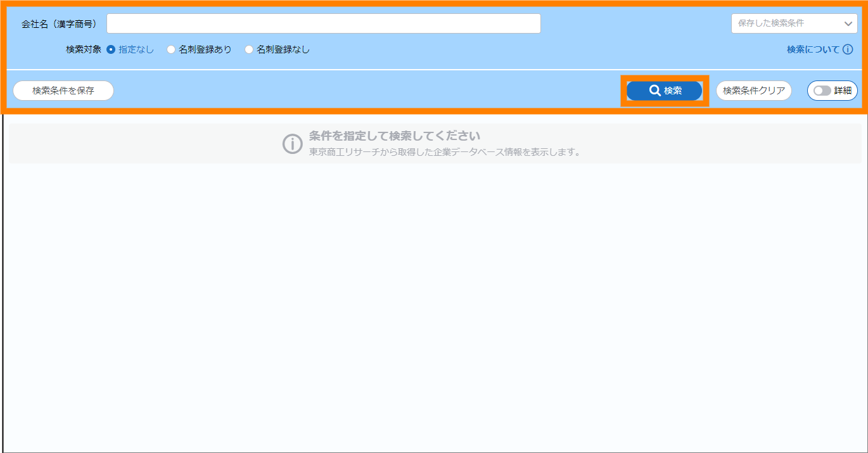868x453 pixels.
Task: Select the 指定なし radio button
Action: click(111, 49)
